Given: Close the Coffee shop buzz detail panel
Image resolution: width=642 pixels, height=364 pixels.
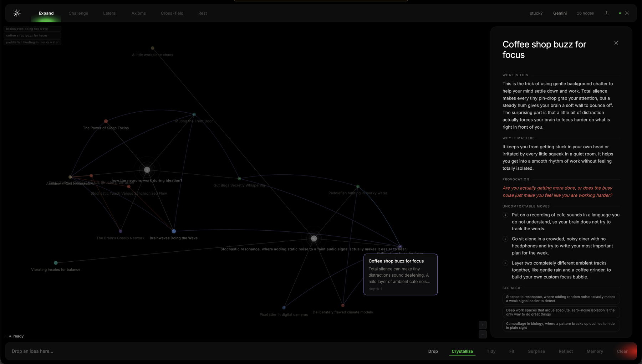Looking at the screenshot, I should pos(616,43).
